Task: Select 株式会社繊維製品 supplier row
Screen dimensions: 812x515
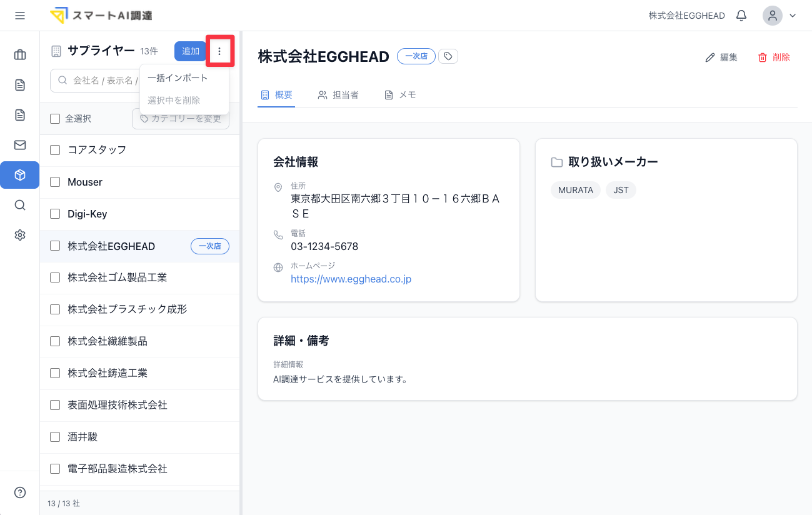Action: pyautogui.click(x=140, y=341)
